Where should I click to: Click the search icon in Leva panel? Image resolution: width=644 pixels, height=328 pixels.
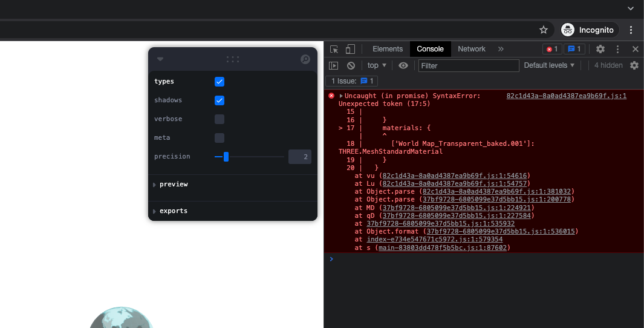tap(305, 59)
